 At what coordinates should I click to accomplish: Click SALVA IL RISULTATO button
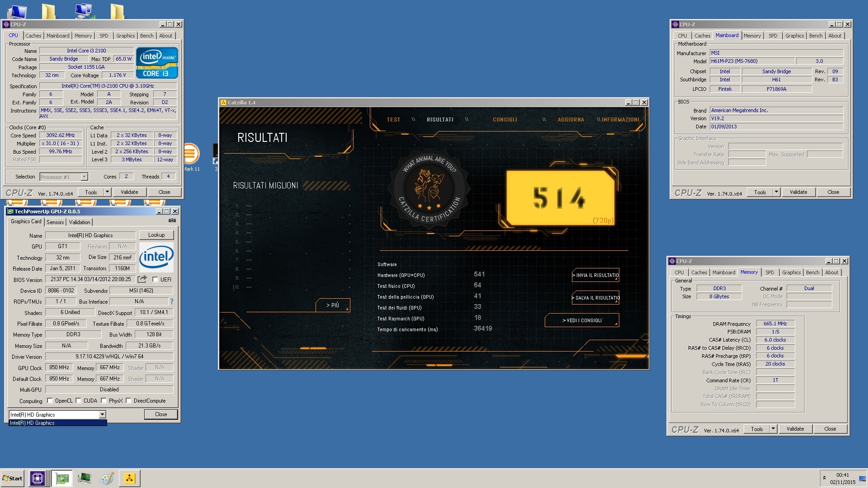click(x=595, y=298)
